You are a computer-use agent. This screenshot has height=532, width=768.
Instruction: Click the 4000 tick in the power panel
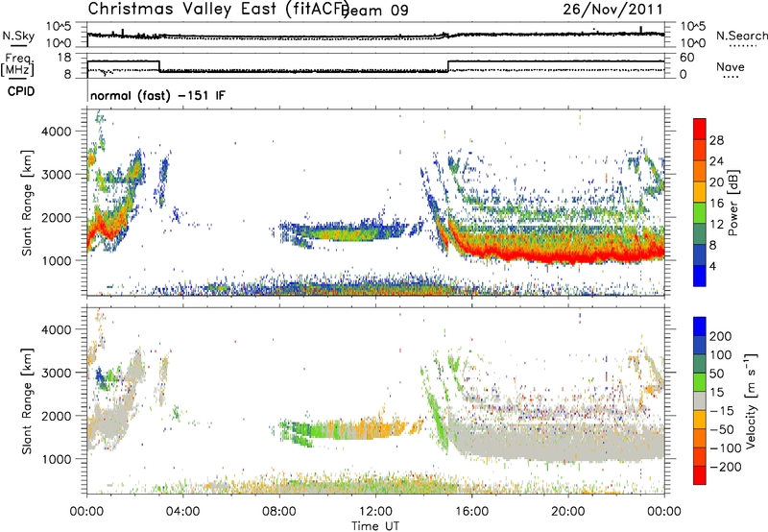tap(57, 132)
